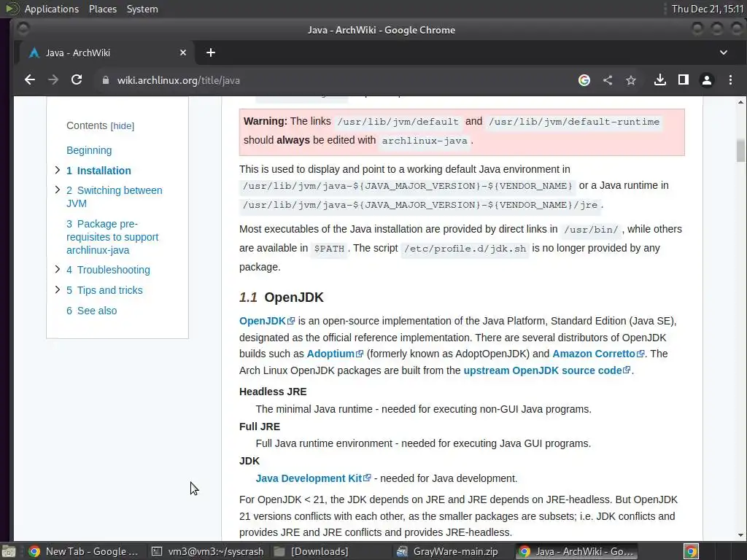The width and height of the screenshot is (747, 560).
Task: Open a new tab with plus button
Action: [211, 52]
